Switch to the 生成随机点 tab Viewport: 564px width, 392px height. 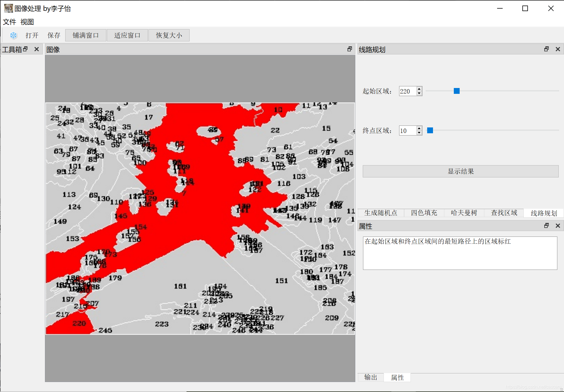381,213
